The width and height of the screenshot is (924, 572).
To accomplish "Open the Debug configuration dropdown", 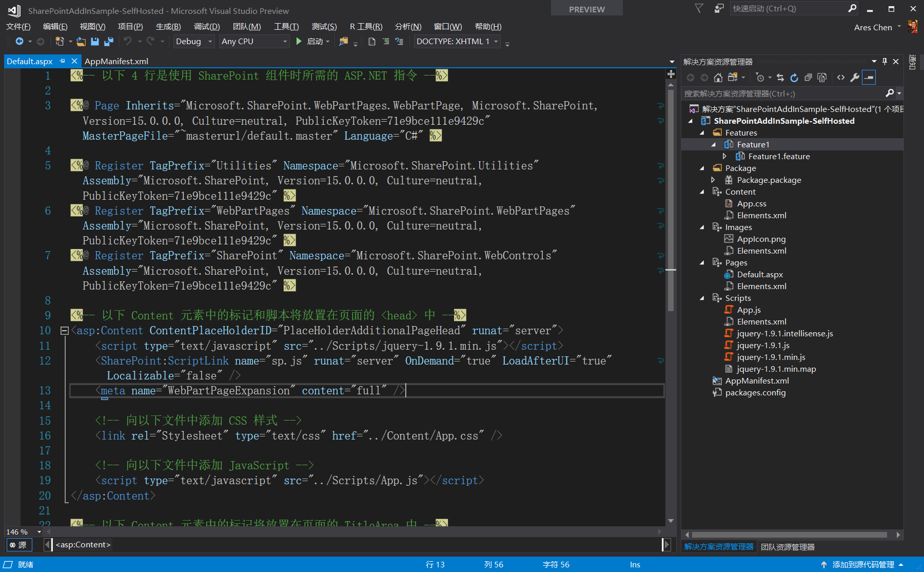I will pyautogui.click(x=192, y=42).
